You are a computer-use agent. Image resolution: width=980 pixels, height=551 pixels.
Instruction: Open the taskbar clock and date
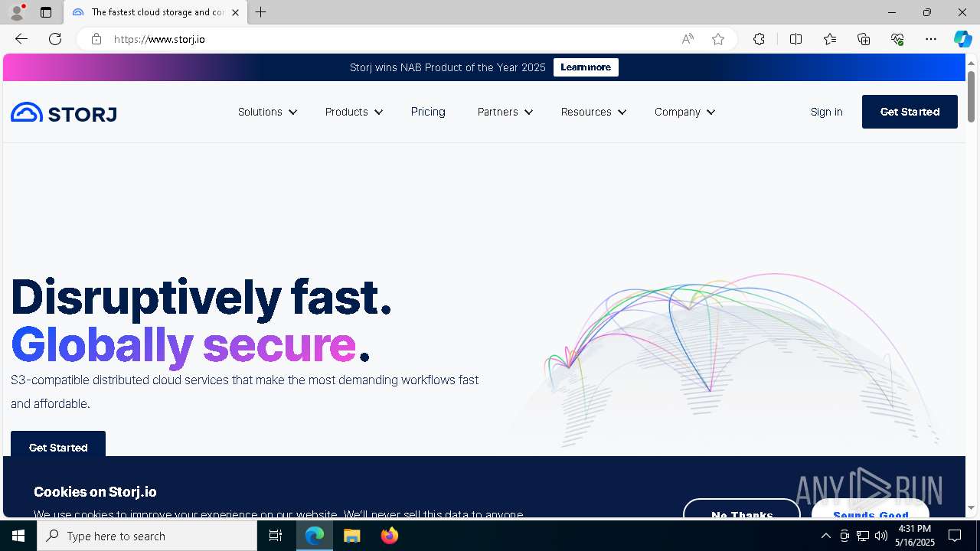915,536
